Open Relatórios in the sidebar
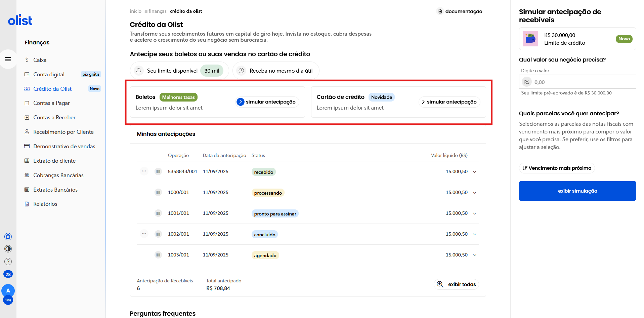The height and width of the screenshot is (318, 644). click(45, 204)
